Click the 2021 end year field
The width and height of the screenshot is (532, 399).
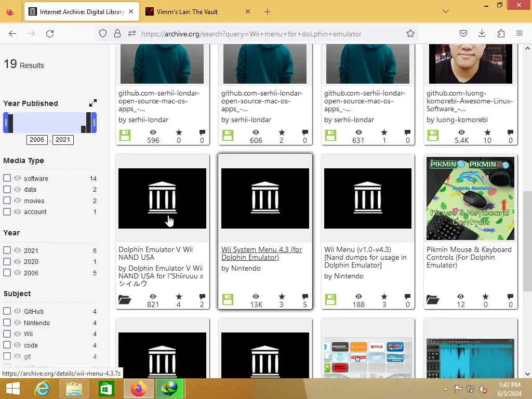point(63,140)
